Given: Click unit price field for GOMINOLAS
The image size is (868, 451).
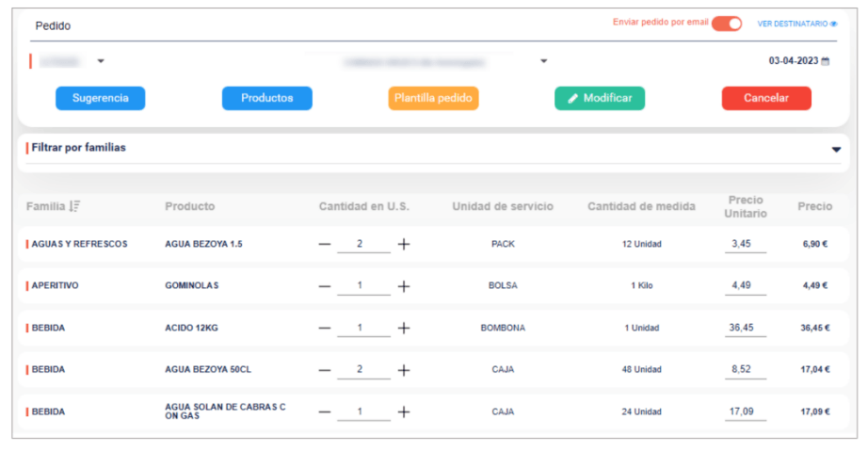Looking at the screenshot, I should point(745,285).
